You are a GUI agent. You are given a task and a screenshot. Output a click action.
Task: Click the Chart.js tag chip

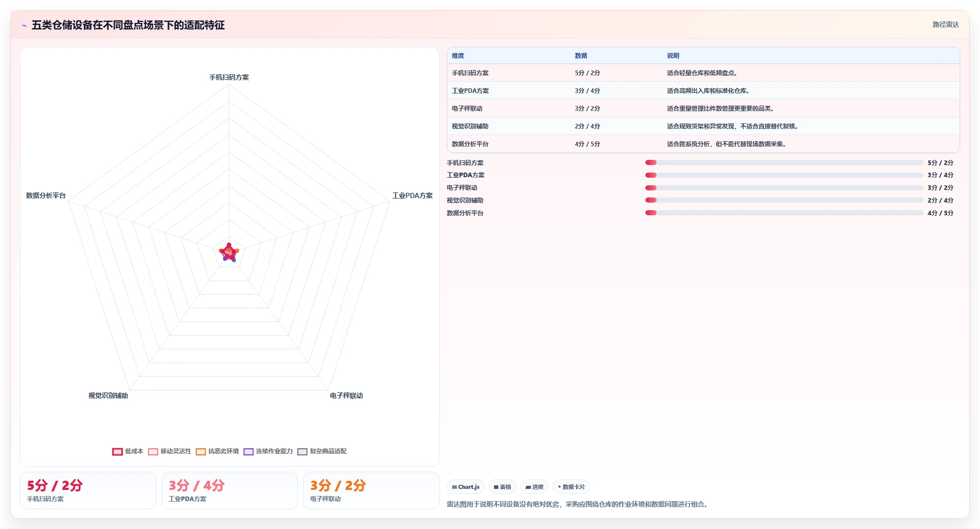466,487
